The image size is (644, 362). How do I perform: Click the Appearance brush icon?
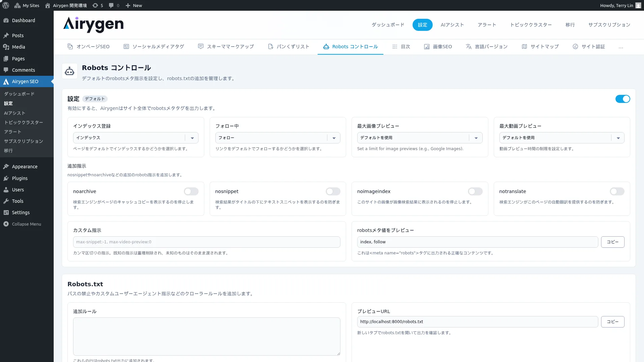coord(6,167)
